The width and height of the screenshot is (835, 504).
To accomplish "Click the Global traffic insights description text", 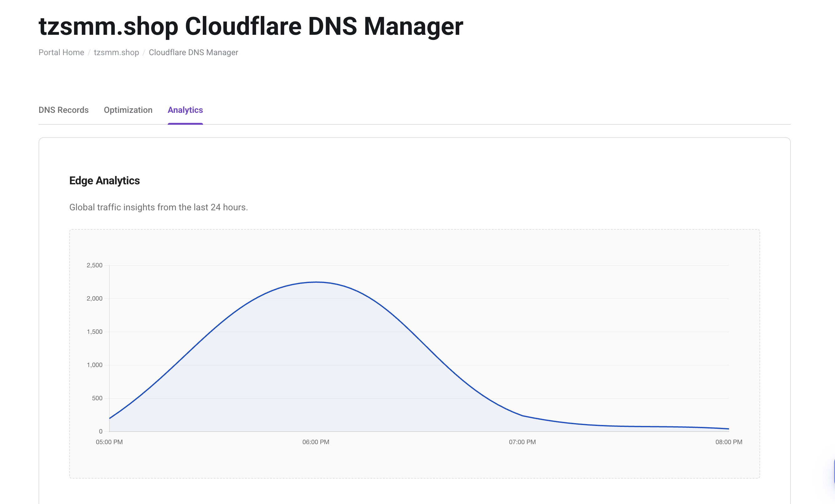I will 158,207.
